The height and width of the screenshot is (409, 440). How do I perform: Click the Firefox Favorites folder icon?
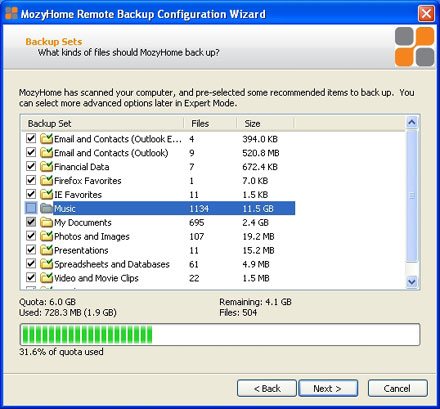[x=46, y=181]
